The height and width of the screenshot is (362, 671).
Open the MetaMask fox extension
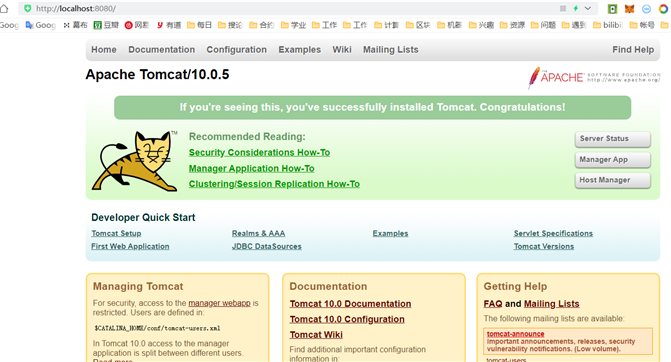pyautogui.click(x=629, y=9)
